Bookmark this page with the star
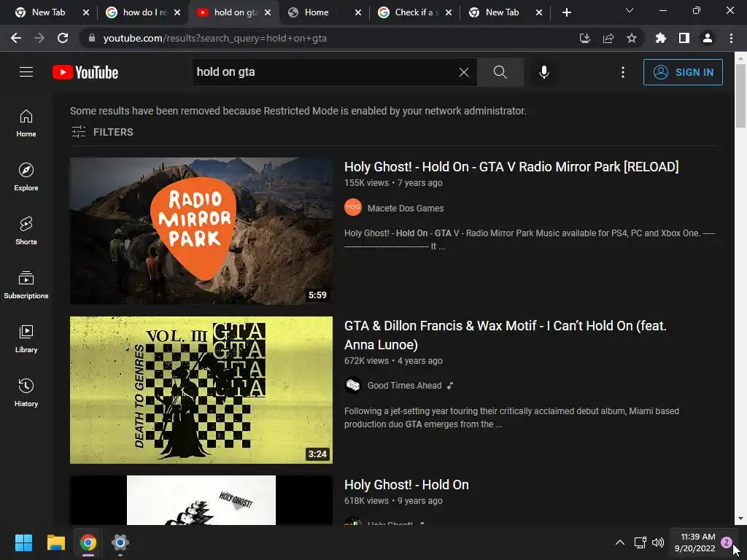747x560 pixels. point(632,38)
